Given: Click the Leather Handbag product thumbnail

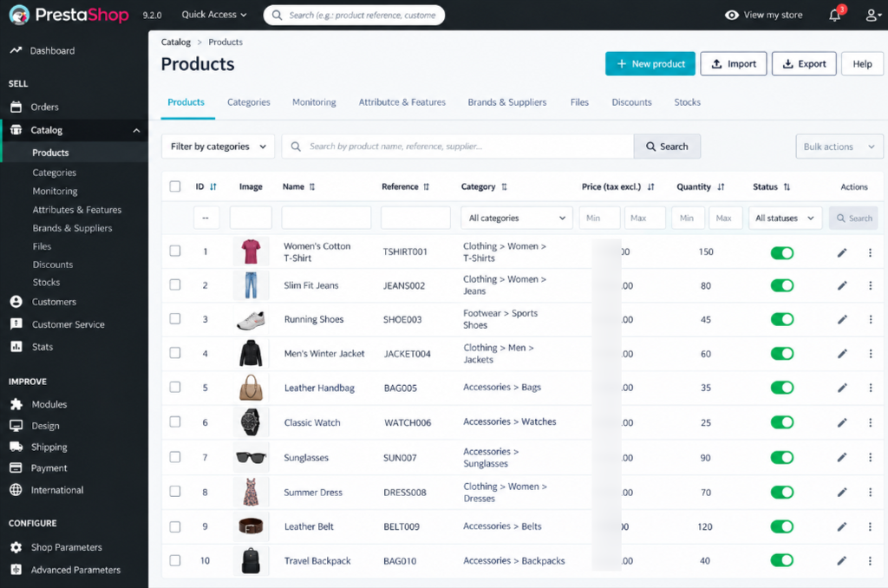Looking at the screenshot, I should (x=251, y=388).
